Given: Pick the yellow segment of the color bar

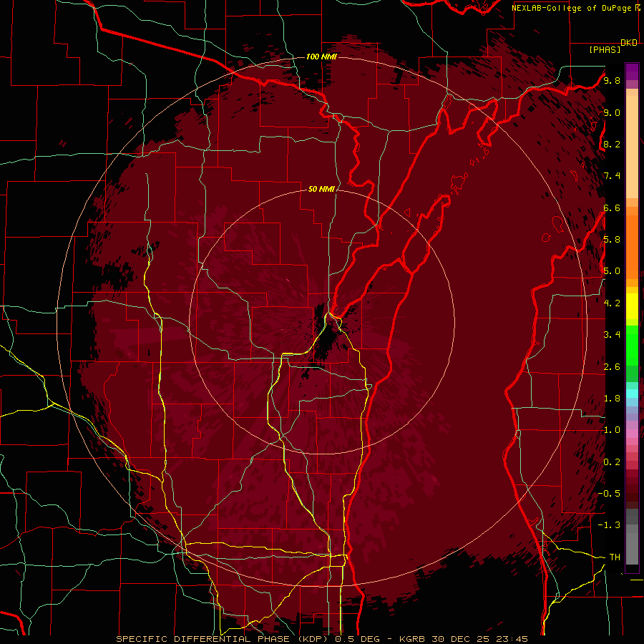Looking at the screenshot, I should click(x=632, y=306).
